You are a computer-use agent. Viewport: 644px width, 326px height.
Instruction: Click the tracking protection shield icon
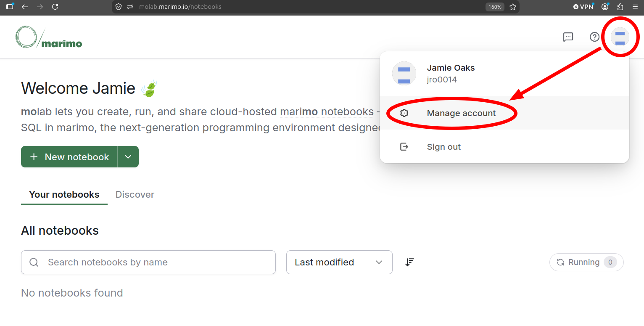click(119, 7)
